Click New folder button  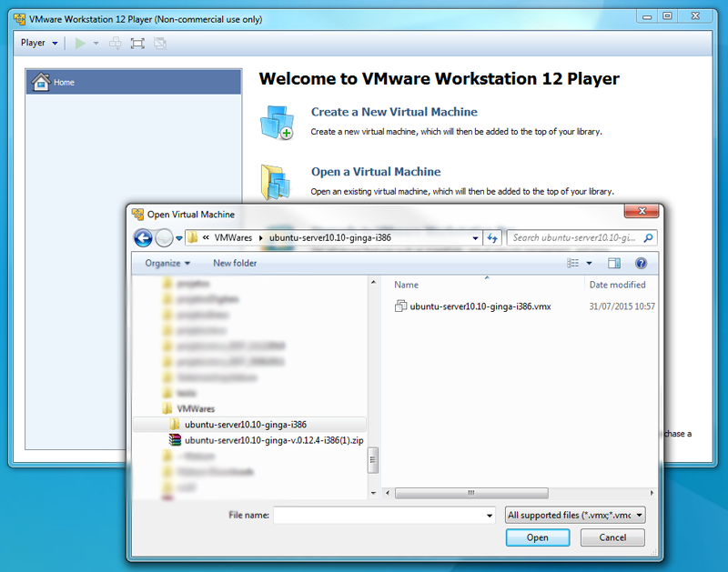point(235,263)
